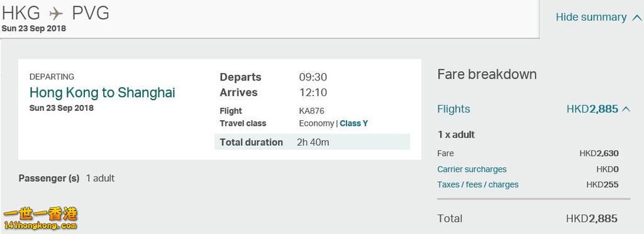Collapse Flights fare section via chevron
Image resolution: width=644 pixels, height=234 pixels.
[626, 109]
